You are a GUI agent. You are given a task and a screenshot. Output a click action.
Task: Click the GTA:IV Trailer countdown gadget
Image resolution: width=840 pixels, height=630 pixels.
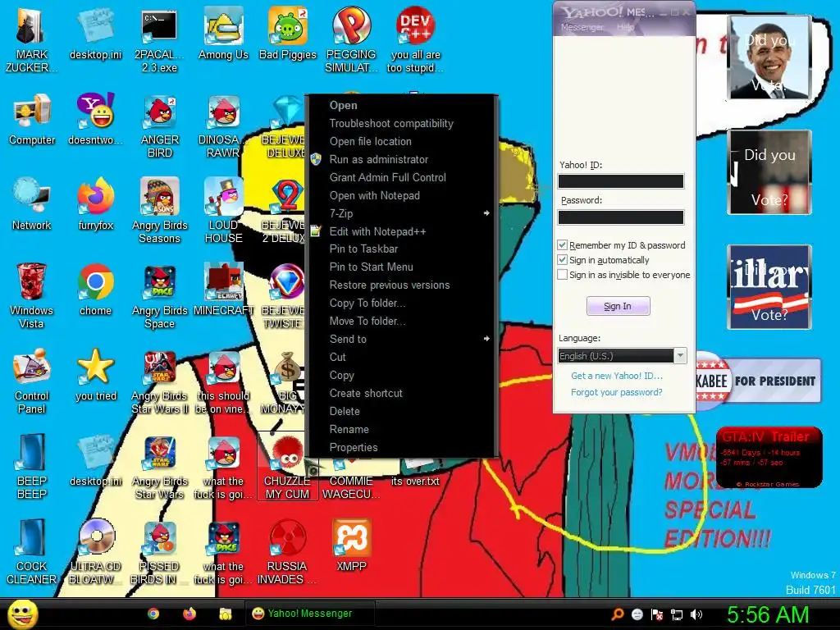click(769, 457)
